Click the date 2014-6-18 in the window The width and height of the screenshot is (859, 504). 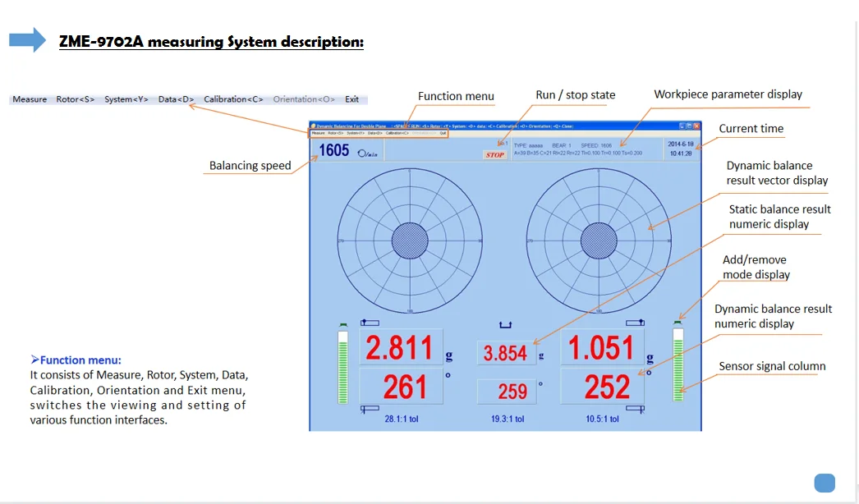pyautogui.click(x=681, y=144)
